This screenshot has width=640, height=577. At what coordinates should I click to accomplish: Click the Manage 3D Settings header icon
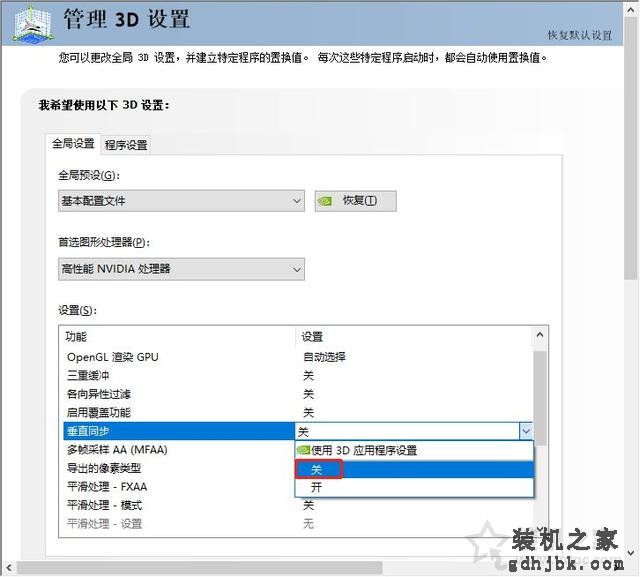click(x=33, y=24)
